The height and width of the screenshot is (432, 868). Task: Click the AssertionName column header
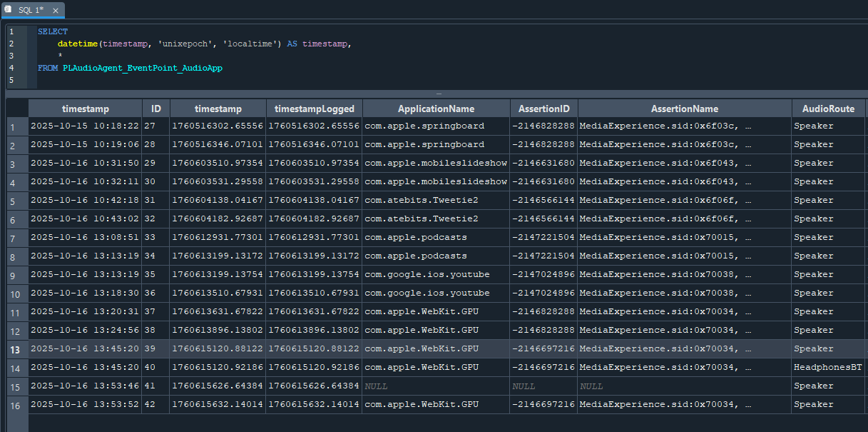[x=684, y=109]
